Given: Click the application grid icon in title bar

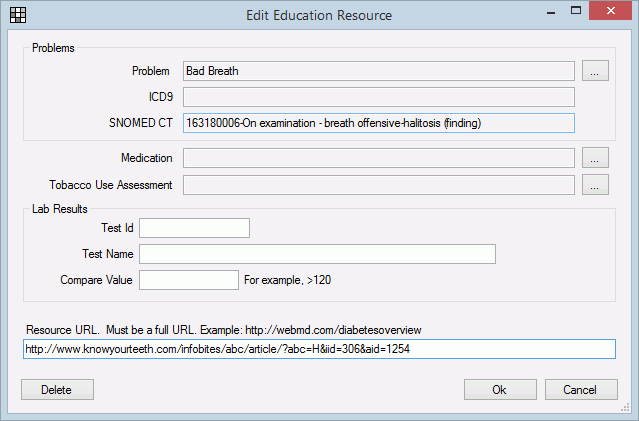Looking at the screenshot, I should click(18, 15).
